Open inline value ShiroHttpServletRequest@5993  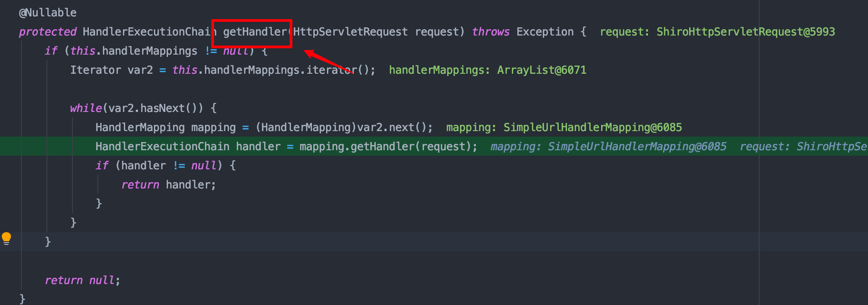pyautogui.click(x=745, y=32)
